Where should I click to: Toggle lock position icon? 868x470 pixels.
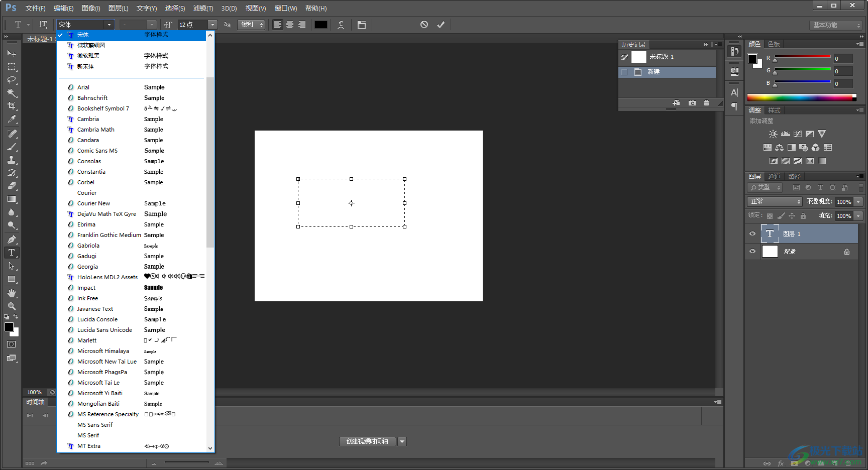coord(792,216)
